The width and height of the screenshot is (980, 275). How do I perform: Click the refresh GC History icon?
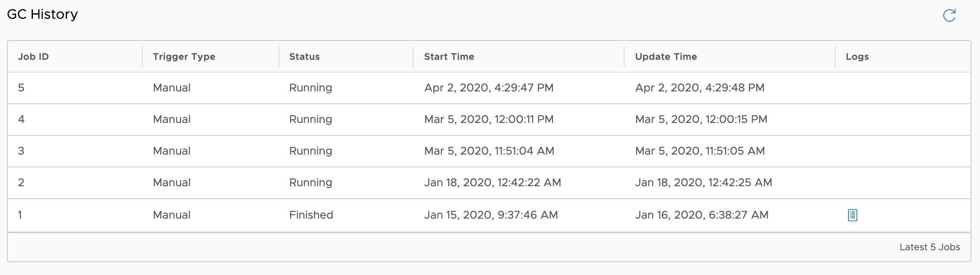coord(949,15)
